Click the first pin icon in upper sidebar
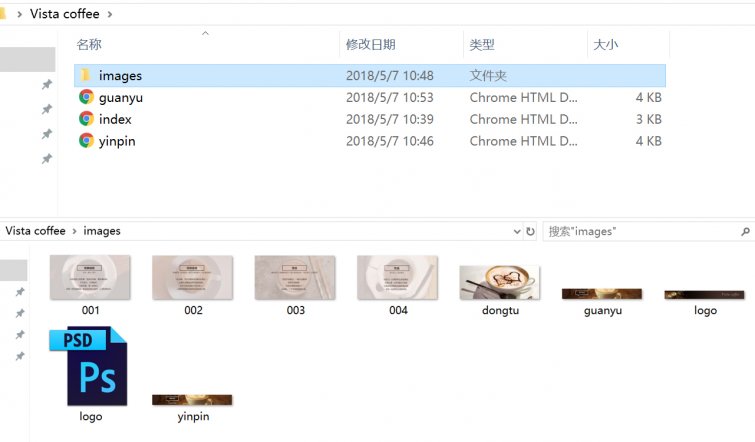The width and height of the screenshot is (755, 442). (47, 85)
